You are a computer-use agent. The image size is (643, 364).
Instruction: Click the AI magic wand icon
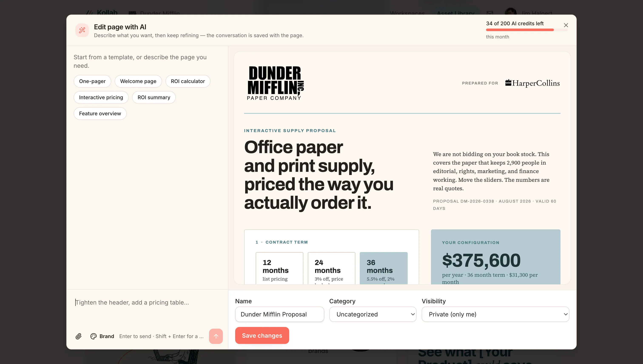click(x=82, y=30)
